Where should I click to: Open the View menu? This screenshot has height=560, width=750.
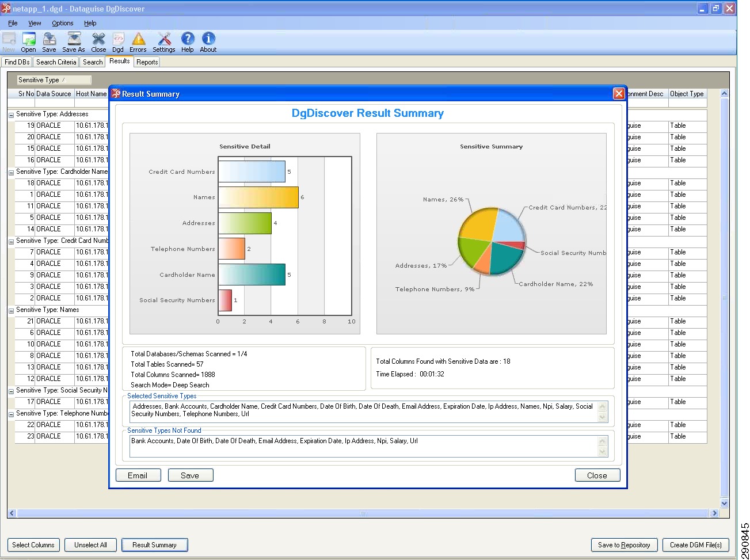35,23
